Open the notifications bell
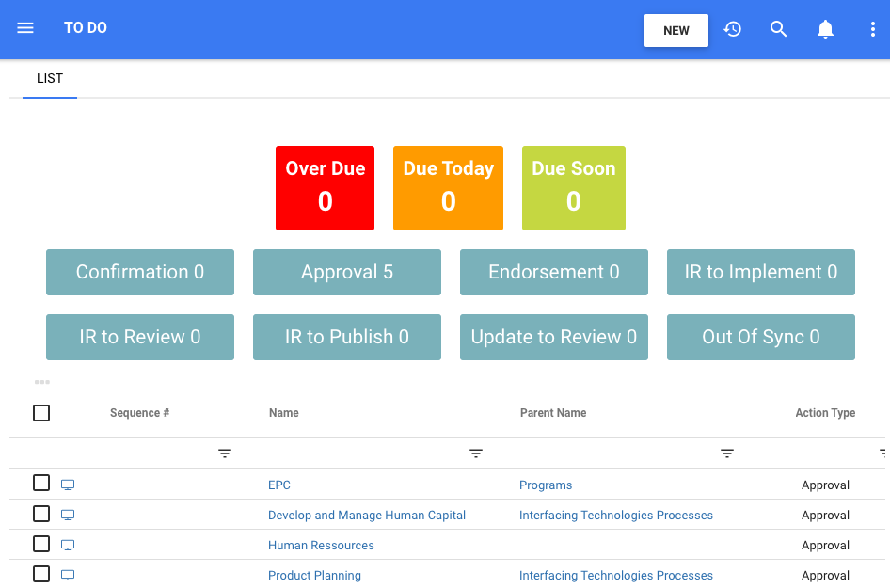Screen dimensions: 890x588 click(825, 29)
